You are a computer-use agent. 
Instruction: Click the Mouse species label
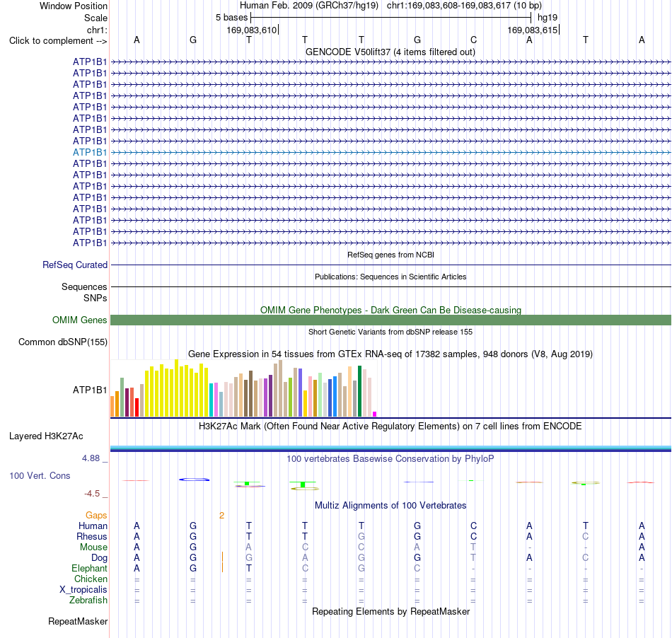pyautogui.click(x=93, y=547)
